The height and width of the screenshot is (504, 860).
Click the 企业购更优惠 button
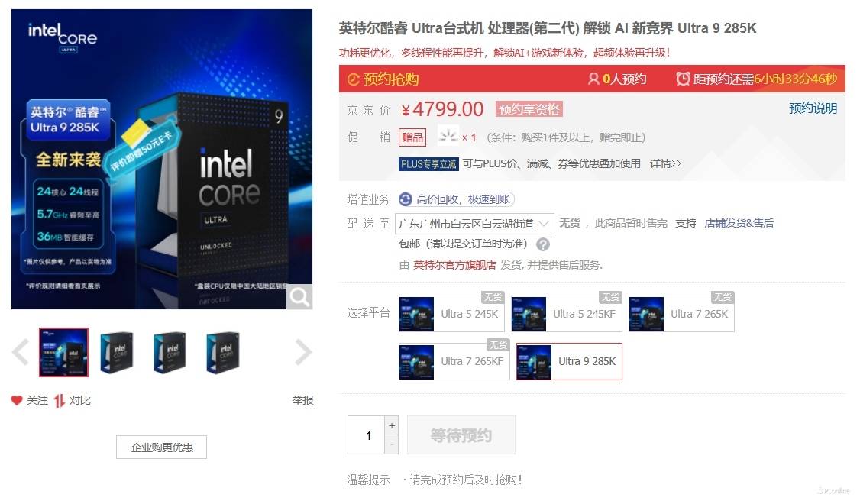coord(162,447)
